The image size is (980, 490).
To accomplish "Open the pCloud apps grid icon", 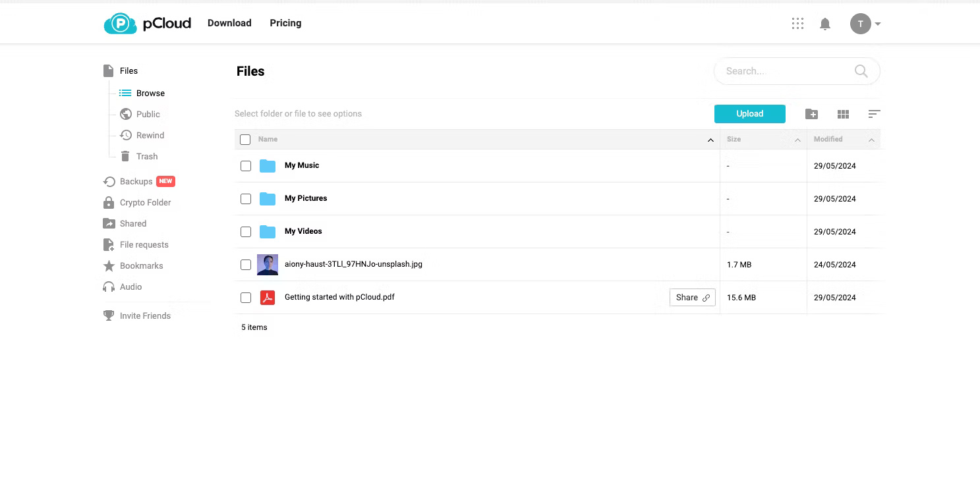I will tap(797, 23).
